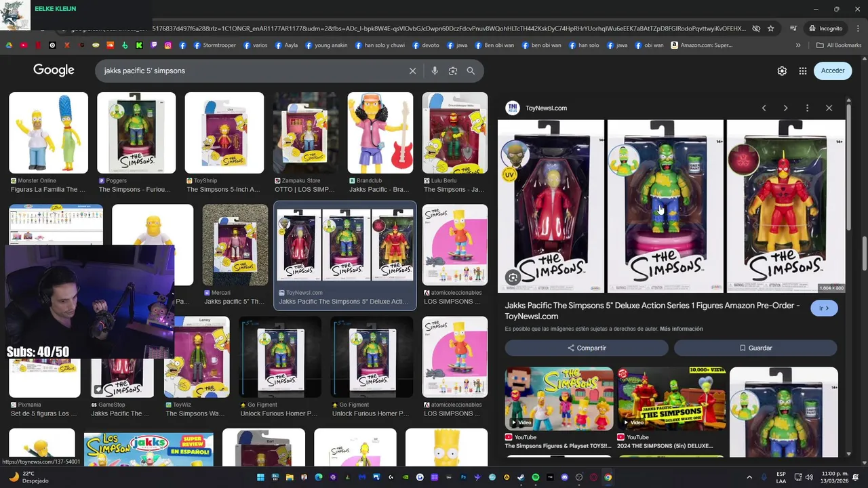This screenshot has width=868, height=488.
Task: Open the Amazon.com bookmark
Action: [x=702, y=45]
